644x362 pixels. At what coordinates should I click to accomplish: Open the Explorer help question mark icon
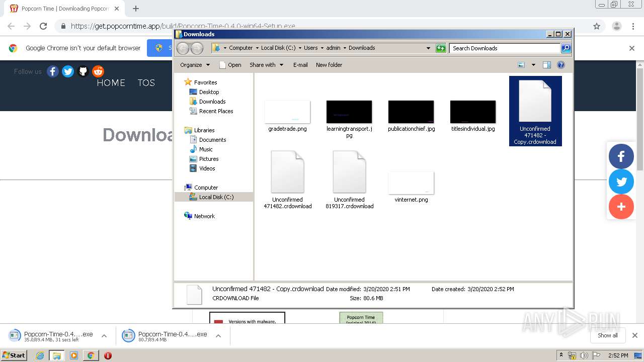[561, 65]
